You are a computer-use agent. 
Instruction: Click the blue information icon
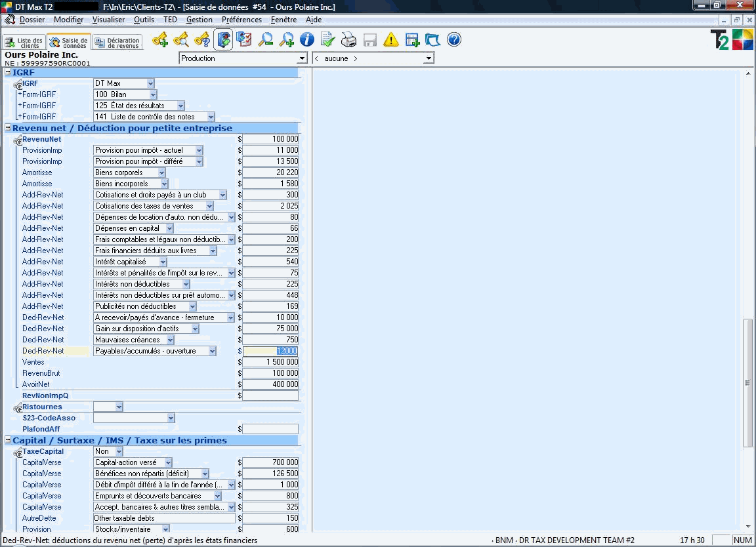(x=306, y=40)
